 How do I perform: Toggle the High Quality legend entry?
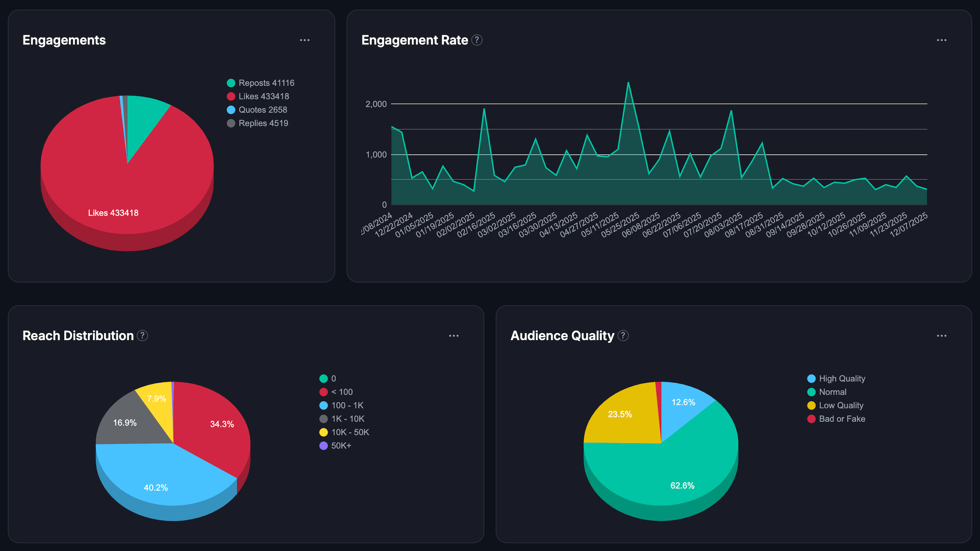click(x=842, y=379)
